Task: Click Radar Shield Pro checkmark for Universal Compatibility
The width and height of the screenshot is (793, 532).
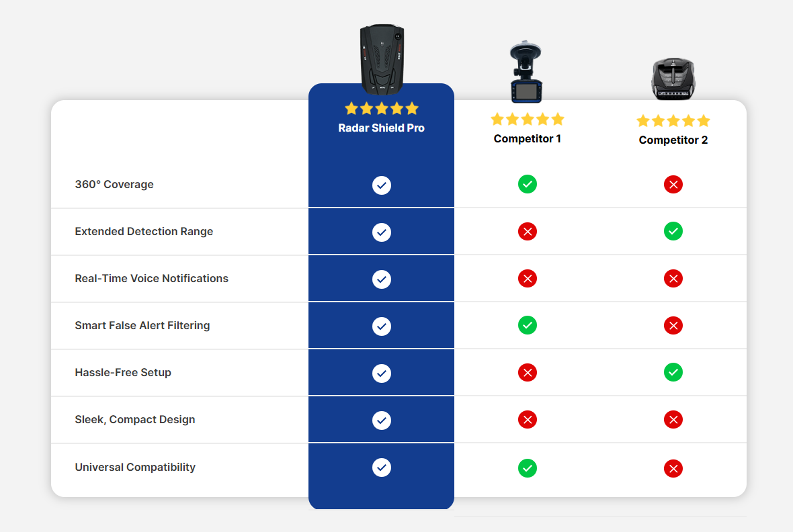Action: [382, 468]
